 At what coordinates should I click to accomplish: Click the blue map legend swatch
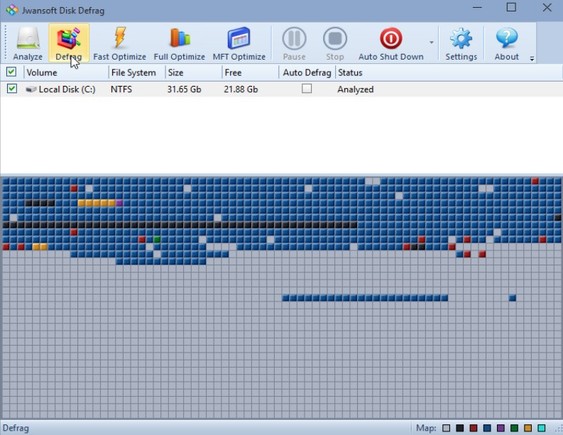coord(487,428)
